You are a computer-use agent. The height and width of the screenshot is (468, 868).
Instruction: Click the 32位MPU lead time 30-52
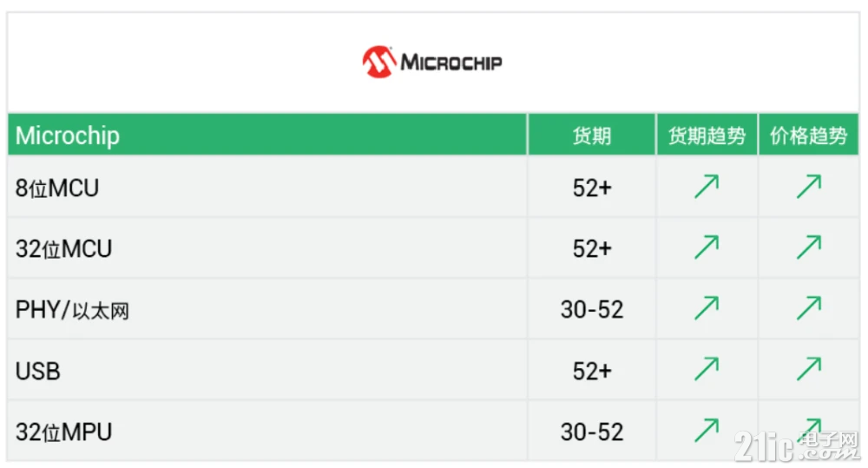[592, 432]
